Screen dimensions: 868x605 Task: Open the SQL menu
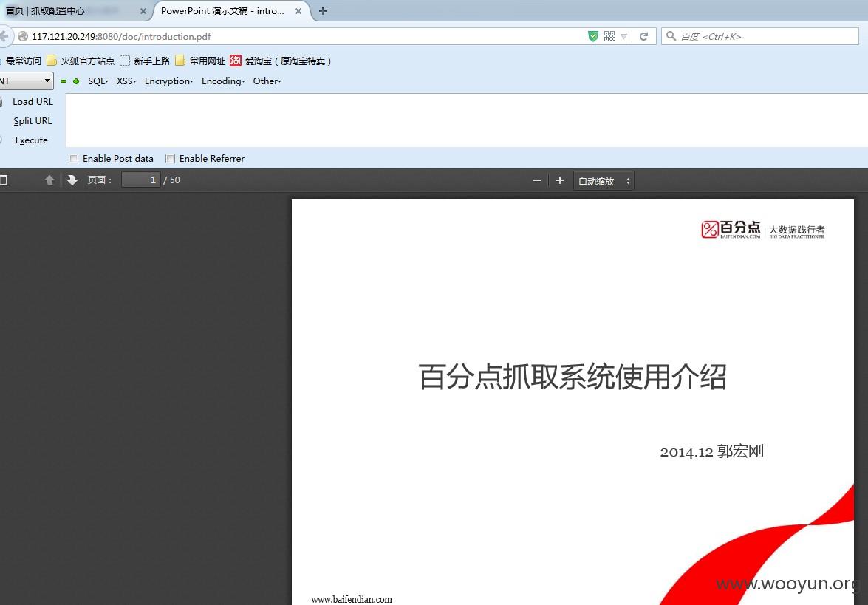[x=98, y=81]
